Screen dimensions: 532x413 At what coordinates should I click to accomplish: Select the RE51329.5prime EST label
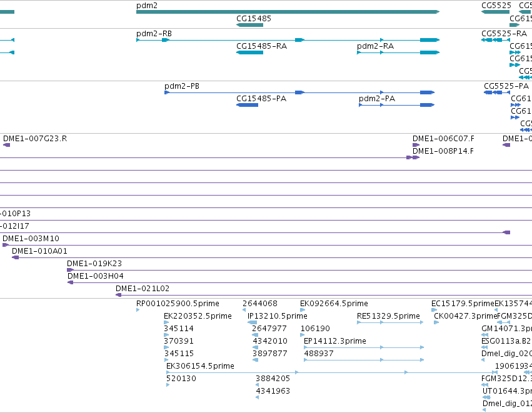pyautogui.click(x=388, y=316)
